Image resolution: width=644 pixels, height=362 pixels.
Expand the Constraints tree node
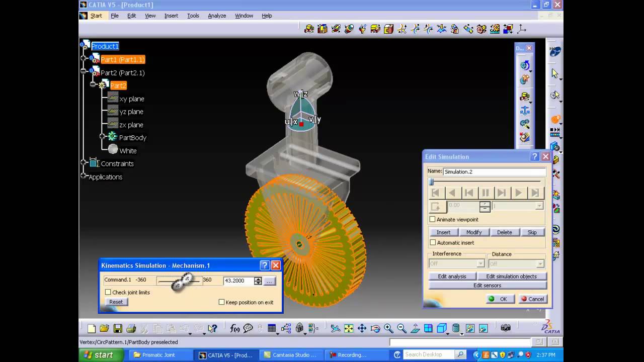point(84,163)
